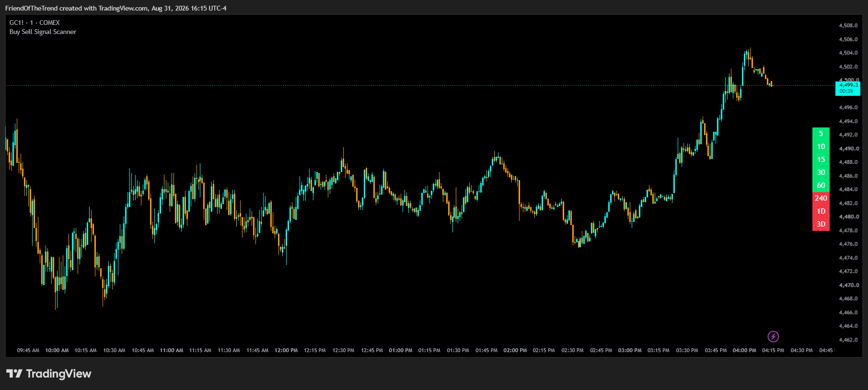
Task: Click the 04:30 PM time axis label
Action: 802,350
